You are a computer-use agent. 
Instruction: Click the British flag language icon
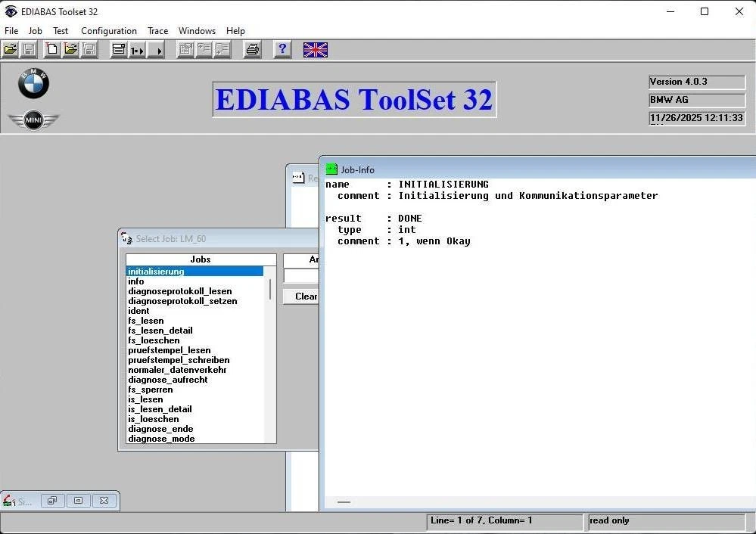316,50
